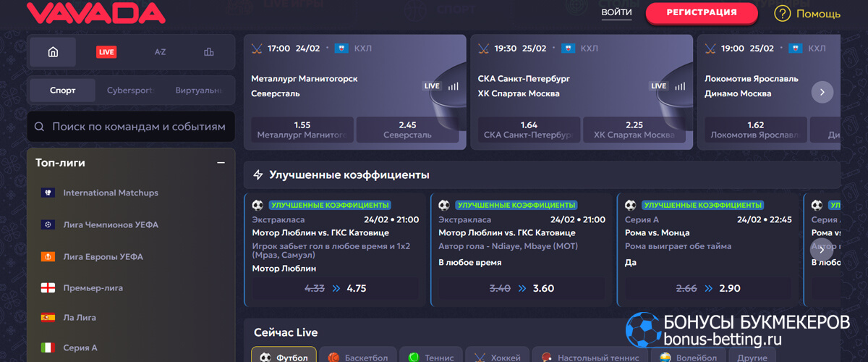The image size is (868, 362).
Task: Select the red LIVE sidebar icon
Action: (106, 52)
